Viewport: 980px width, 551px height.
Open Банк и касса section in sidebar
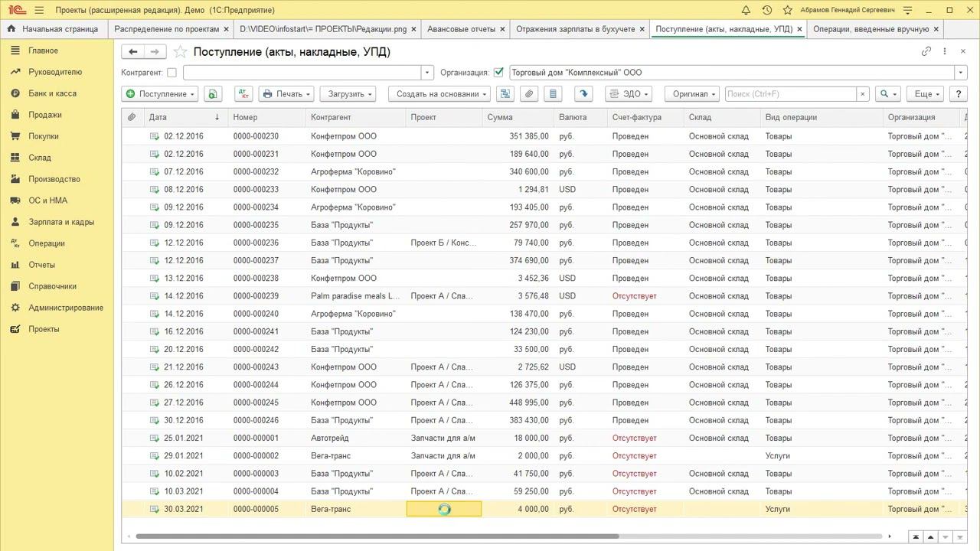52,93
